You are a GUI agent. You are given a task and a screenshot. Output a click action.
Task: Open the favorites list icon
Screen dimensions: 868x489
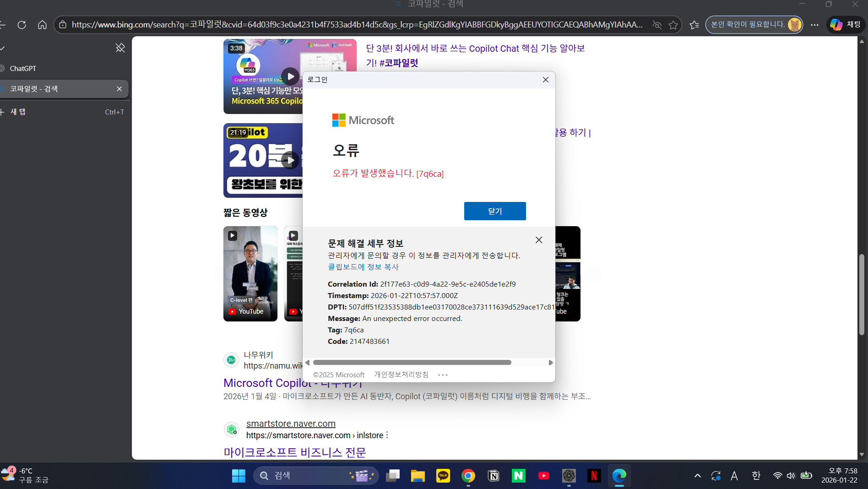tap(694, 25)
